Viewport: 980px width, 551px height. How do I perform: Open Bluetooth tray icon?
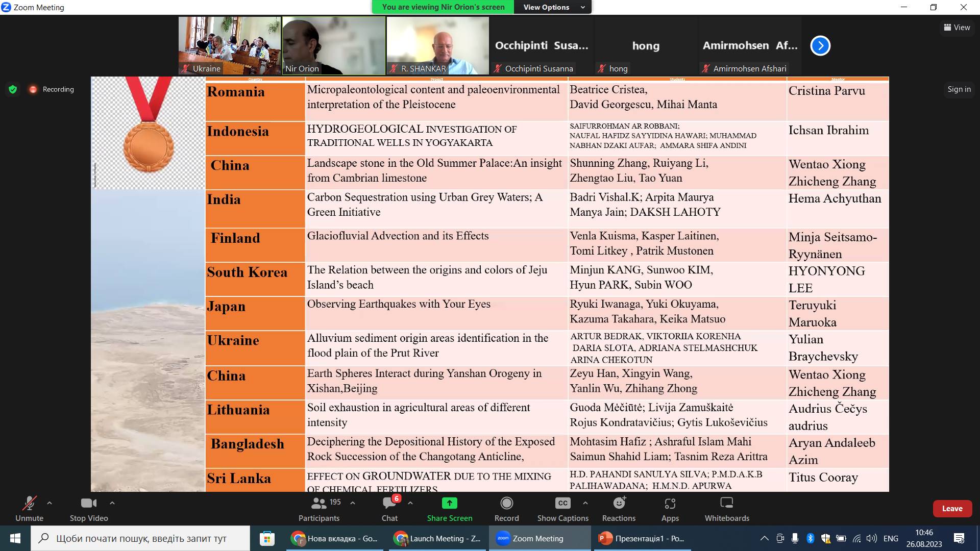pos(810,538)
